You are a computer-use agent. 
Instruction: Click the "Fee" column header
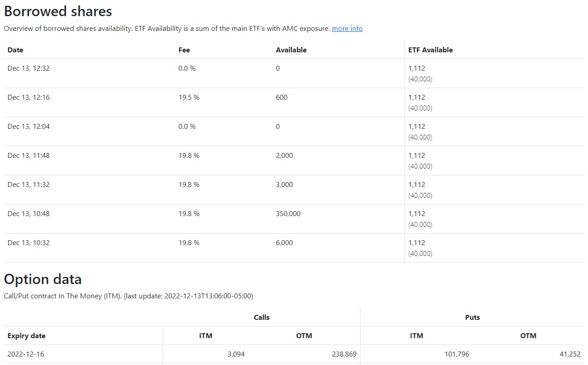point(184,50)
